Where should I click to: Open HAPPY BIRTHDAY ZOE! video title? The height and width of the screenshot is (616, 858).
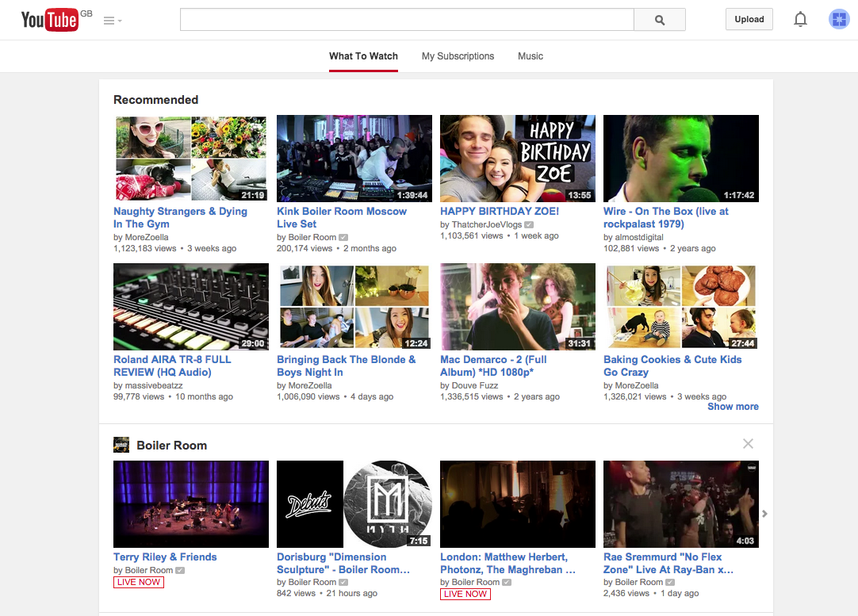pyautogui.click(x=500, y=212)
